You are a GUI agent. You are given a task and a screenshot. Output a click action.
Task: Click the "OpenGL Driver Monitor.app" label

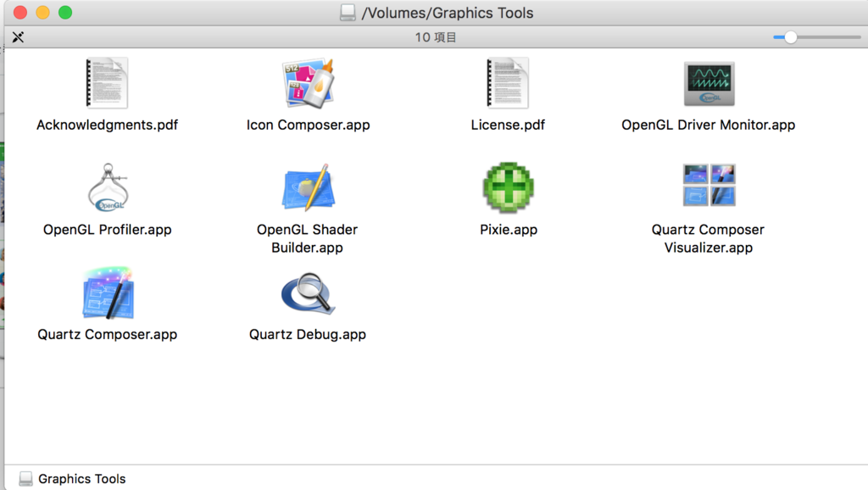coord(709,125)
